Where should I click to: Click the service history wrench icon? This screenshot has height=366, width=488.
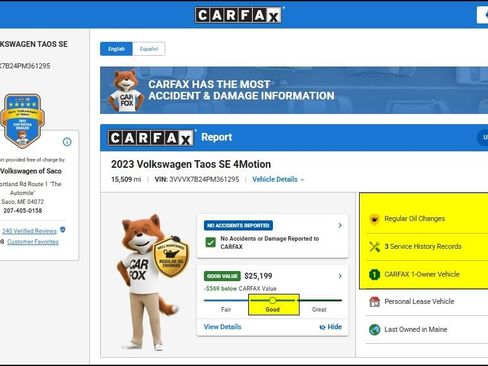(x=375, y=247)
